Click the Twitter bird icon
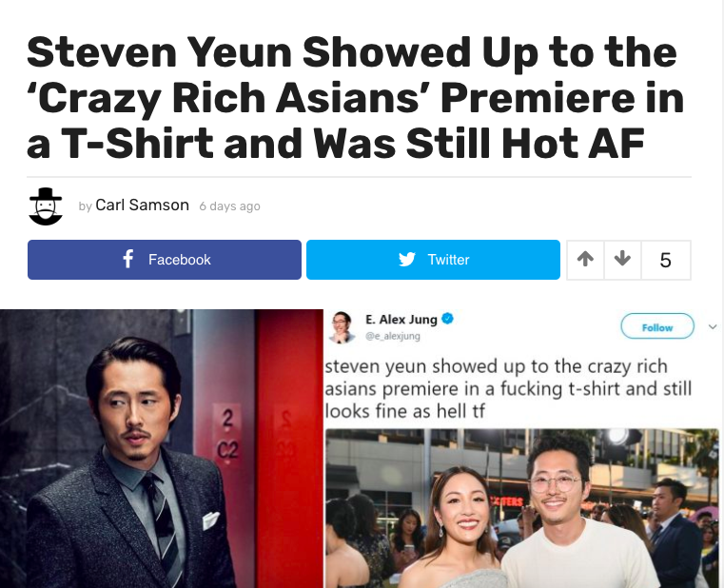The height and width of the screenshot is (588, 724). [x=407, y=259]
